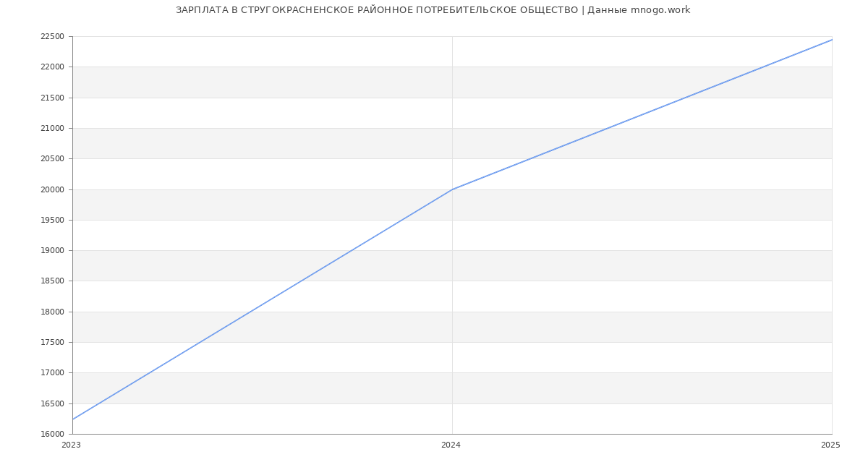Click the 22500 y-axis label
Image resolution: width=868 pixels, height=470 pixels.
click(x=52, y=37)
